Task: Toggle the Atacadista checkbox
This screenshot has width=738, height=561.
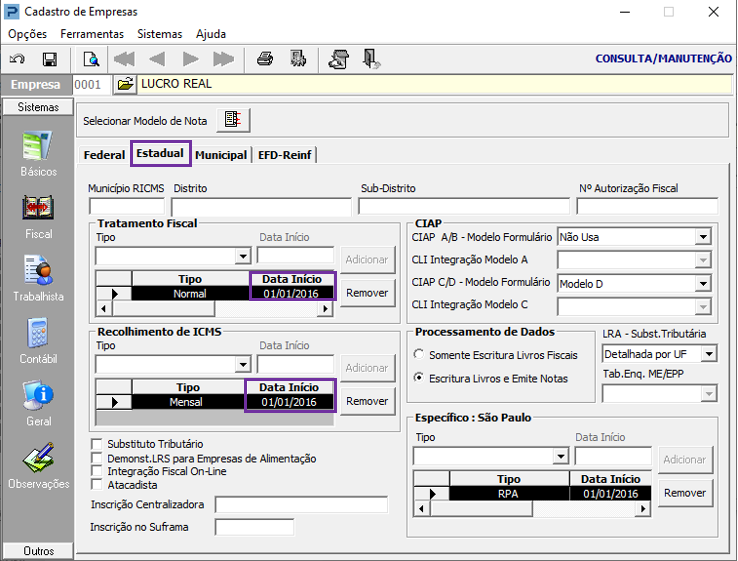Action: [96, 484]
